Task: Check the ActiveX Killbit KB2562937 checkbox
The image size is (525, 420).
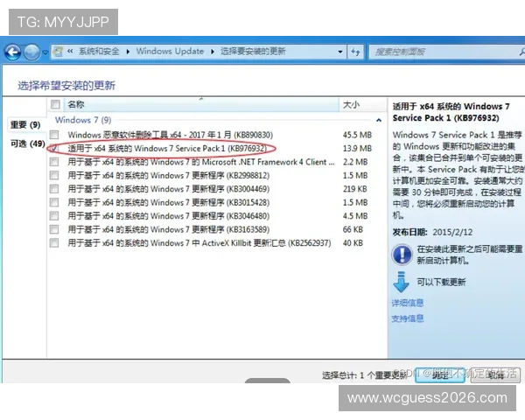Action: tap(54, 243)
